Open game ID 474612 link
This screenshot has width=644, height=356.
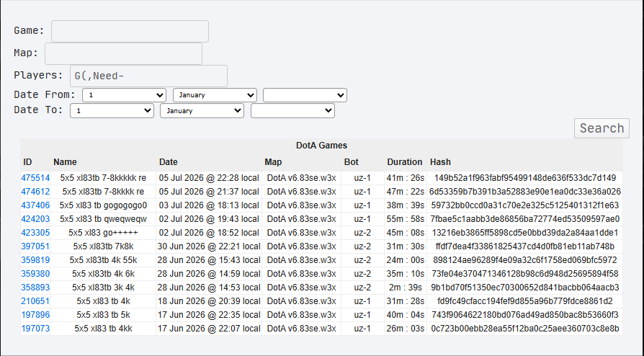tap(35, 192)
